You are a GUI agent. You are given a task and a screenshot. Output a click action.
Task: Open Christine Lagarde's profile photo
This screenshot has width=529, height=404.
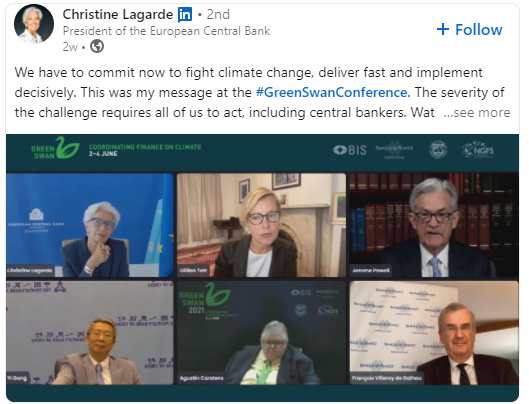click(34, 24)
